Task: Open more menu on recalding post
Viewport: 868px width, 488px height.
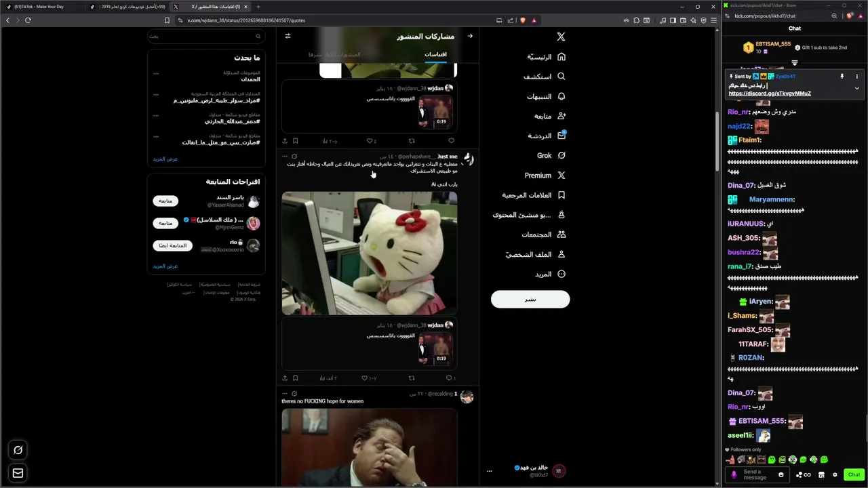Action: tap(285, 393)
